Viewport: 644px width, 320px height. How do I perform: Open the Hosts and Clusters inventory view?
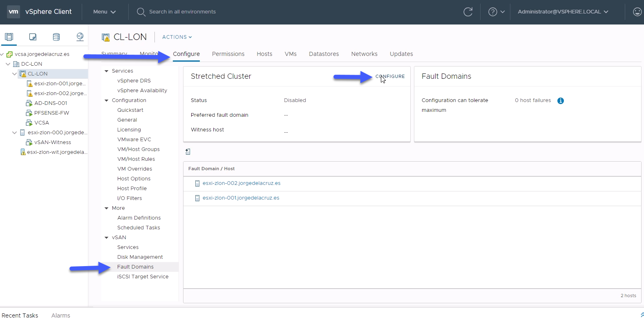(9, 37)
